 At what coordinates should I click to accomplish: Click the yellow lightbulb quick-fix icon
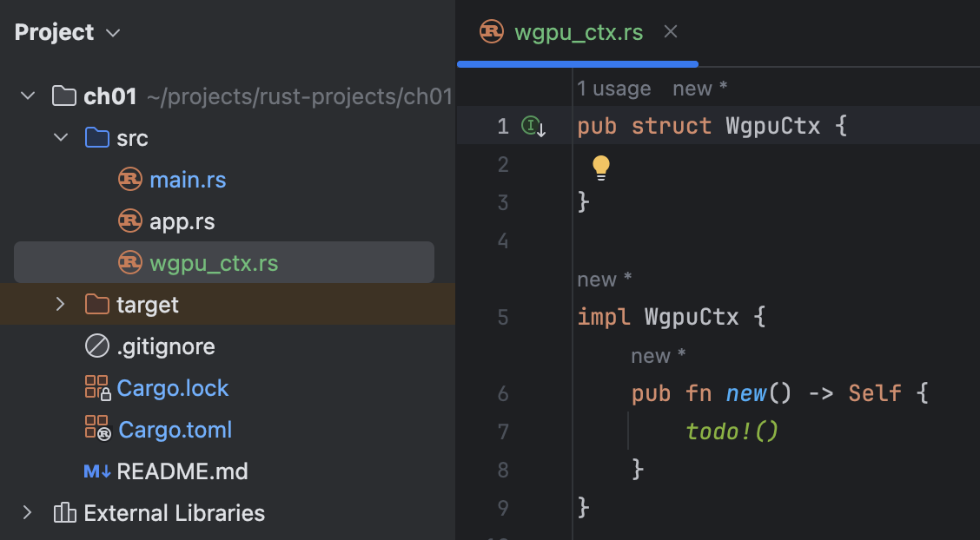tap(600, 168)
